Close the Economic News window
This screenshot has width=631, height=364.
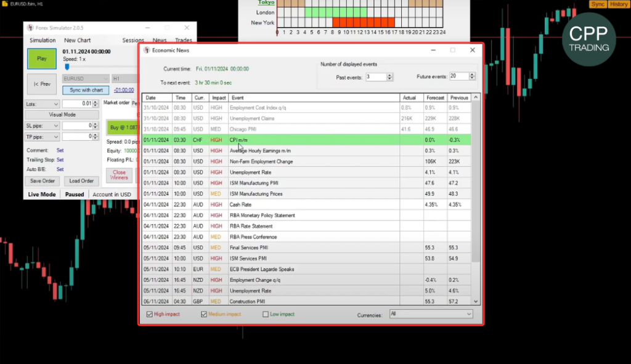pos(473,51)
